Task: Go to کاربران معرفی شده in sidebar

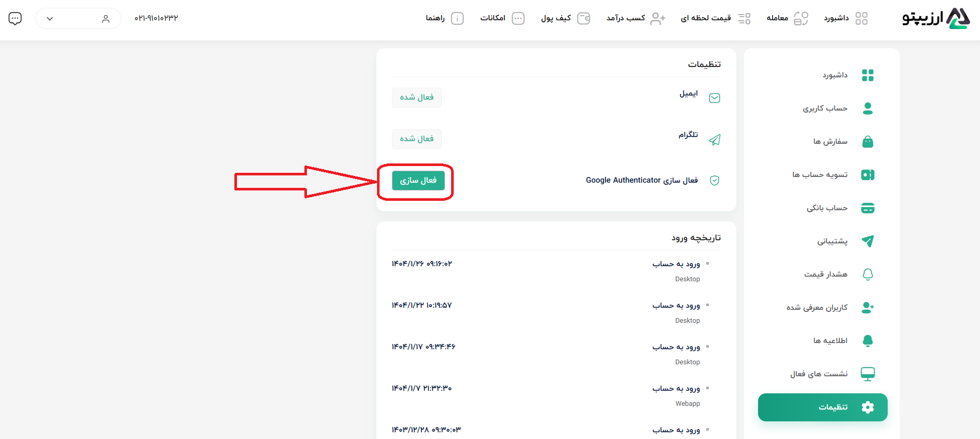Action: coord(817,308)
